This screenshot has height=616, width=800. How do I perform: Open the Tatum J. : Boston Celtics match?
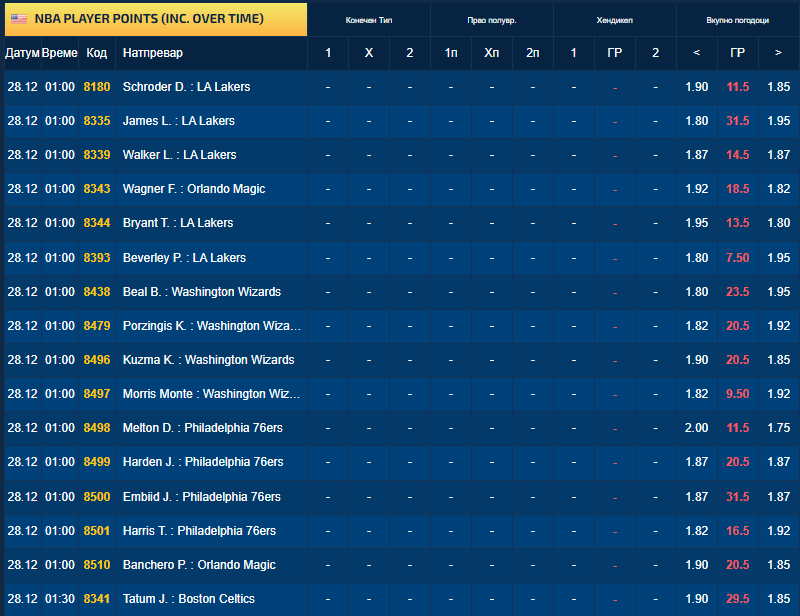coord(189,599)
